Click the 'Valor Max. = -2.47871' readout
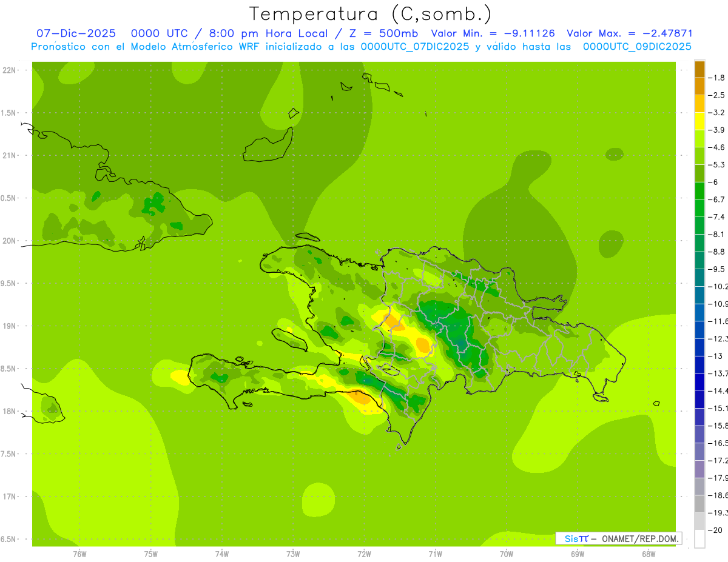Image resolution: width=728 pixels, height=562 pixels. pos(629,33)
